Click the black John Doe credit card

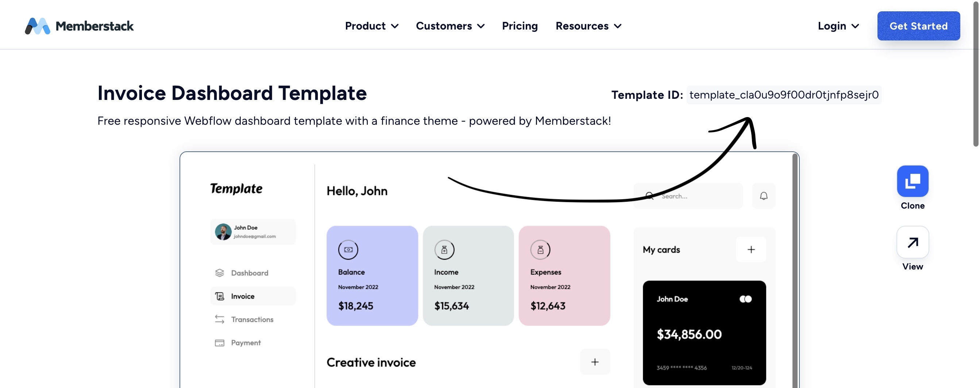(704, 333)
